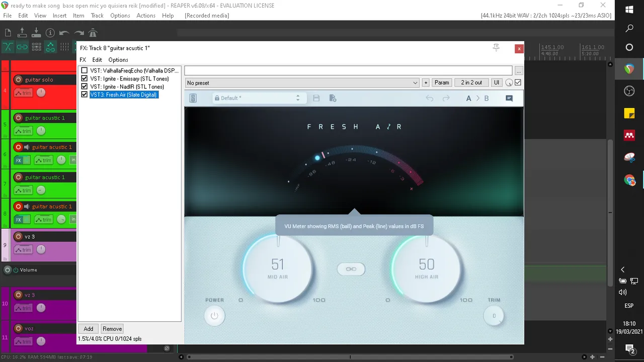This screenshot has height=362, width=644.
Task: Click the record arm button on guitar solo track
Action: [x=19, y=79]
